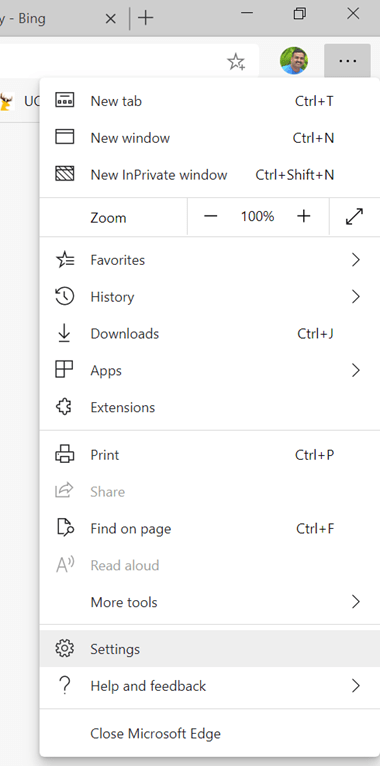380x766 pixels.
Task: Select the New window menu entry
Action: 210,138
